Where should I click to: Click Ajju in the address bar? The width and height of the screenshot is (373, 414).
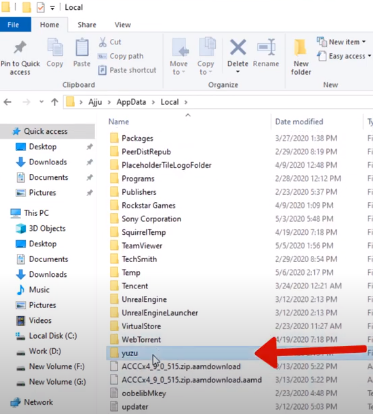click(95, 102)
